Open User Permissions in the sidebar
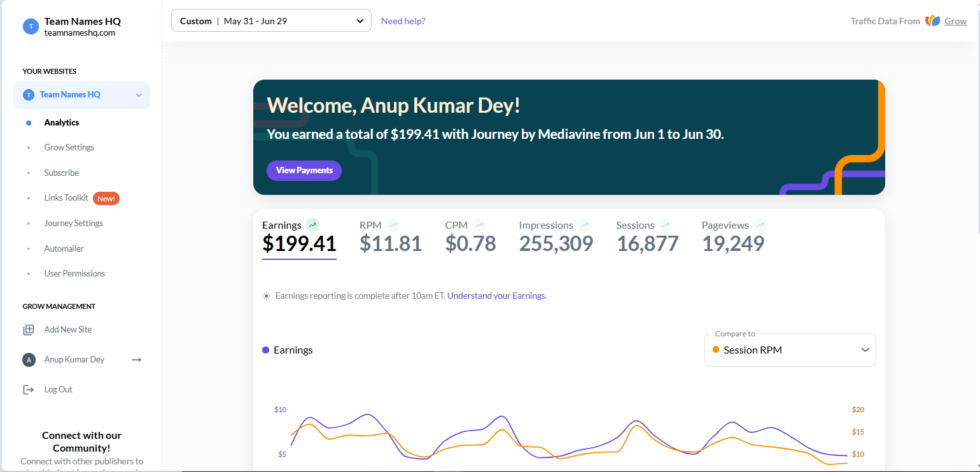The width and height of the screenshot is (980, 472). pos(74,273)
